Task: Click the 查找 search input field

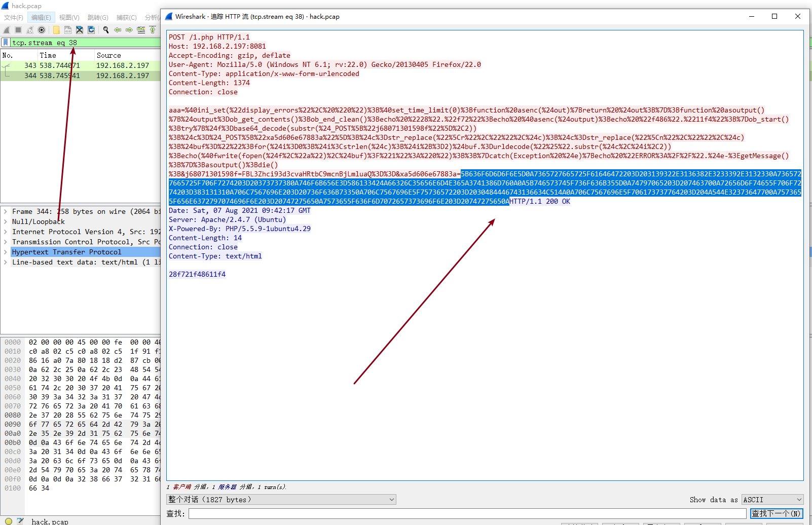Action: pyautogui.click(x=467, y=513)
